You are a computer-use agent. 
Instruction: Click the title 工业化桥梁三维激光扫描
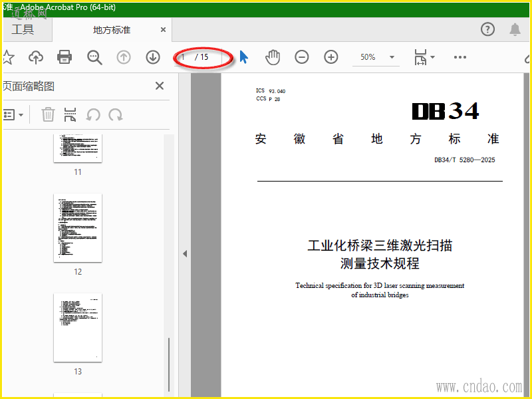click(380, 245)
